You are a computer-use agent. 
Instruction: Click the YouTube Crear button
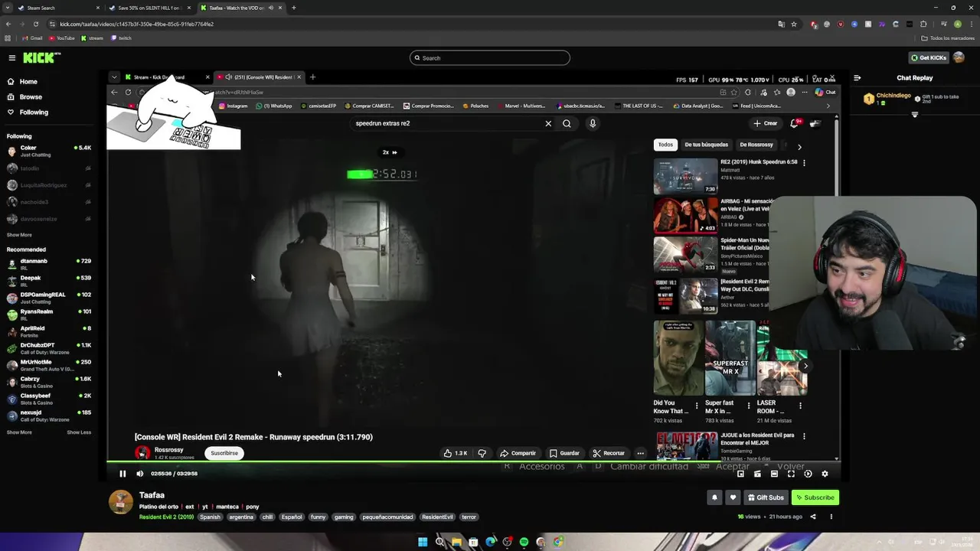tap(766, 123)
